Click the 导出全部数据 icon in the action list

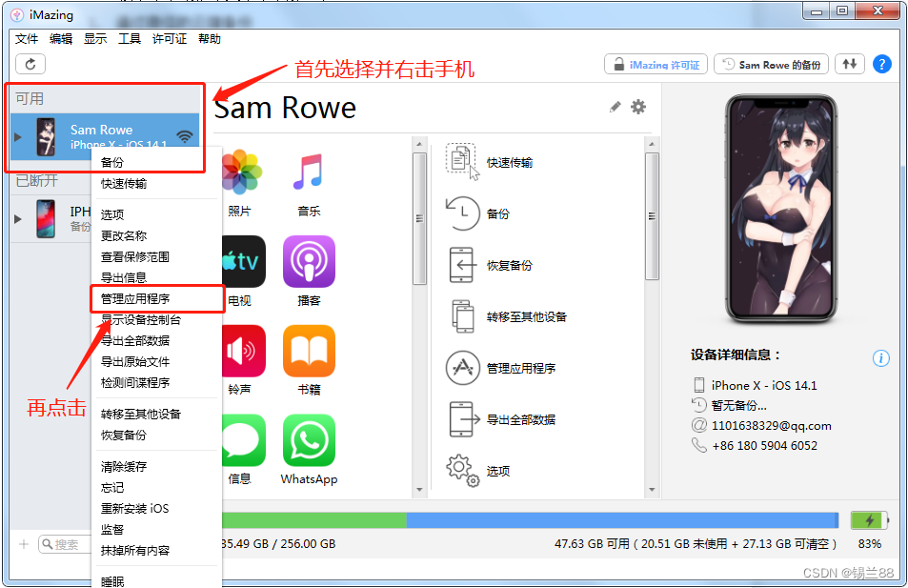pyautogui.click(x=463, y=419)
